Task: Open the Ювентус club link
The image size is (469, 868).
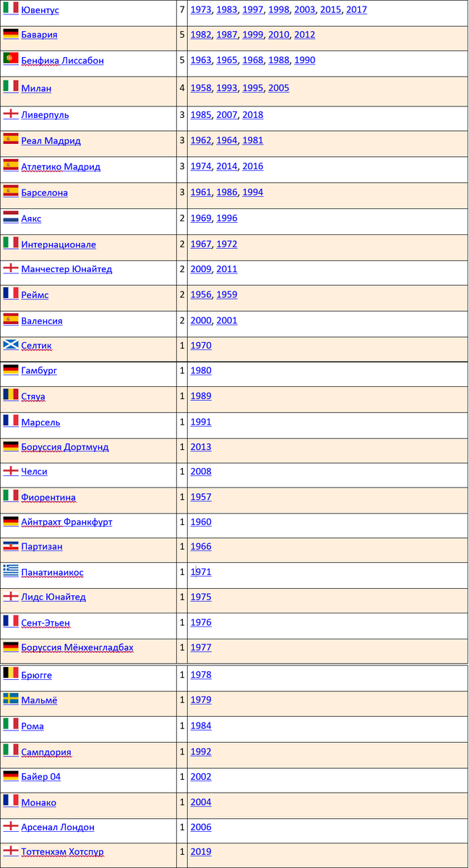Action: [40, 10]
